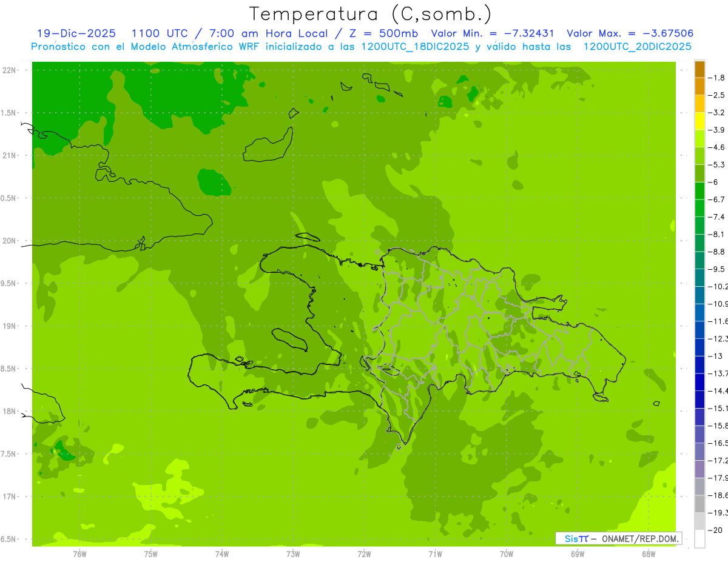
Task: Click the 72W longitude label
Action: [364, 554]
